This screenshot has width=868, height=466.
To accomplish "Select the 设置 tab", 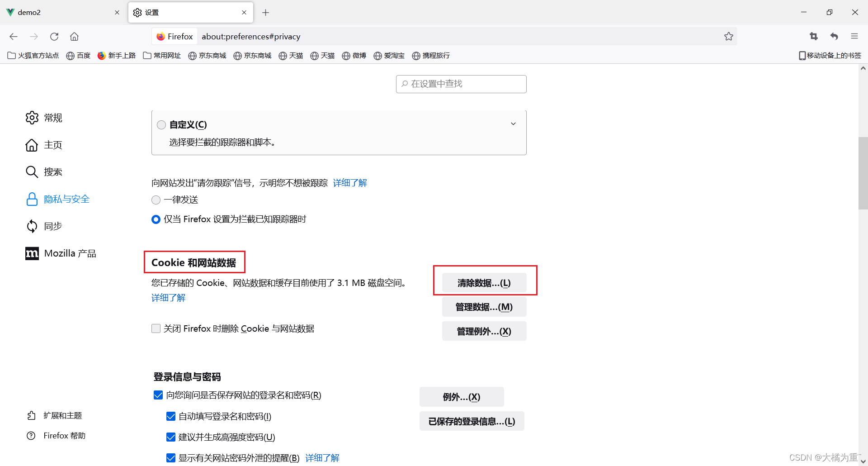I will pyautogui.click(x=190, y=13).
